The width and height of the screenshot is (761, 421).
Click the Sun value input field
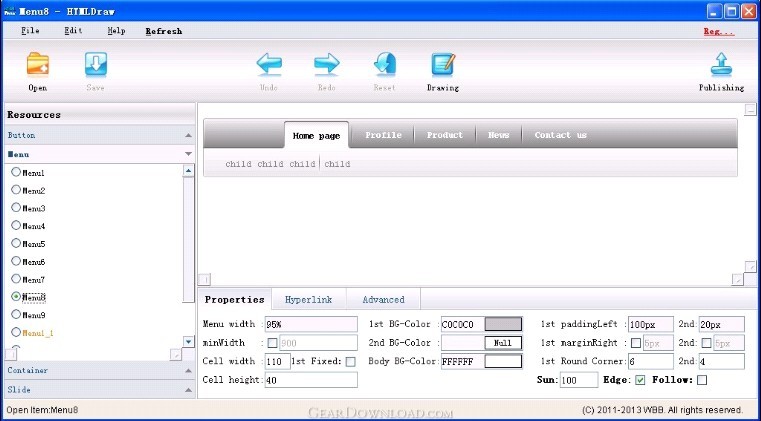coord(579,380)
